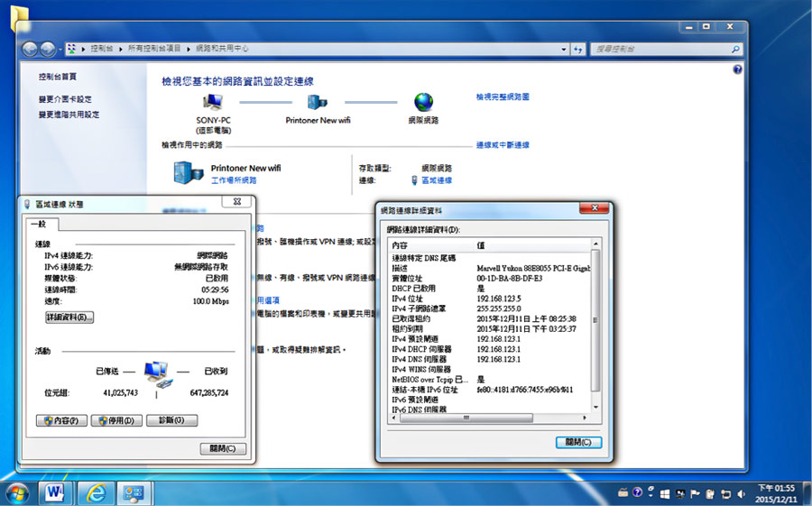Open recent pages dropdown next to Forward arrow
The height and width of the screenshot is (506, 812).
point(60,50)
